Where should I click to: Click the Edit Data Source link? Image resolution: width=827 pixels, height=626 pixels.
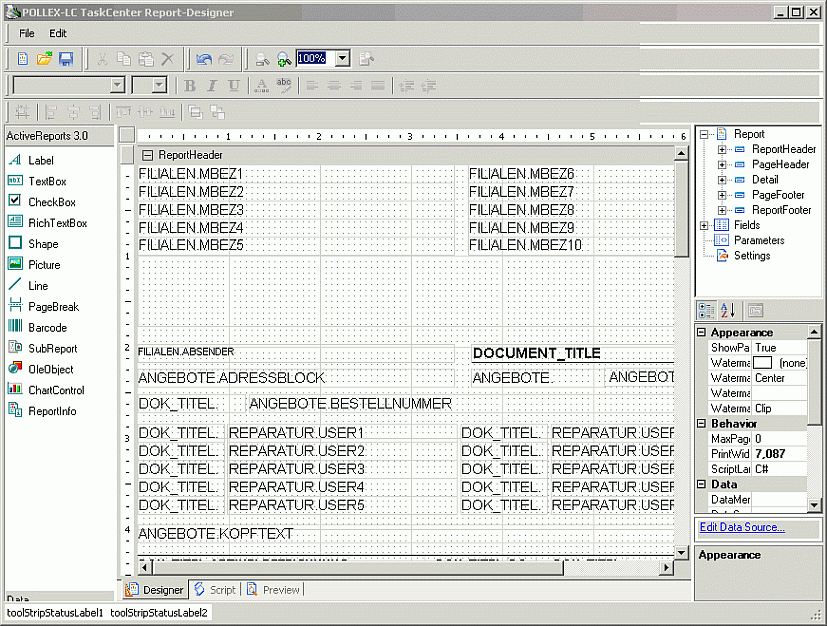(741, 527)
